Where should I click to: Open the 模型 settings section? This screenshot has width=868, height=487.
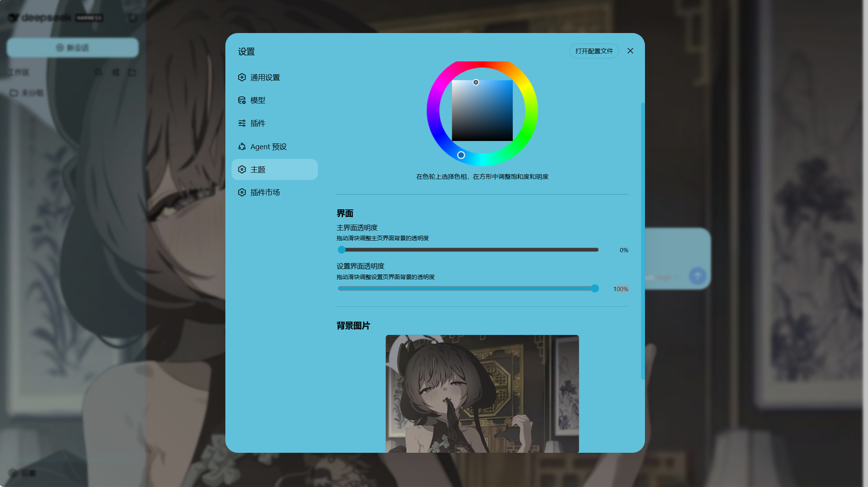[274, 100]
